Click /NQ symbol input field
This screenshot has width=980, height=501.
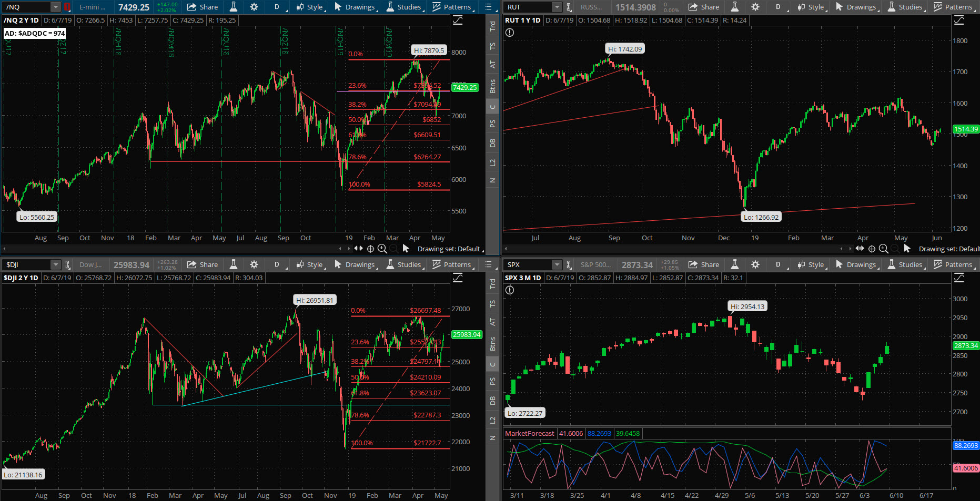[27, 7]
